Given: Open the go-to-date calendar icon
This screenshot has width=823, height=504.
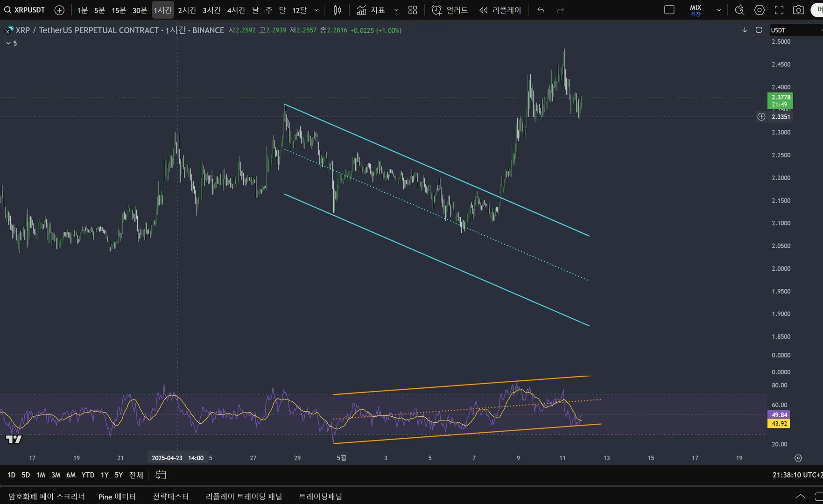Looking at the screenshot, I should [x=161, y=475].
